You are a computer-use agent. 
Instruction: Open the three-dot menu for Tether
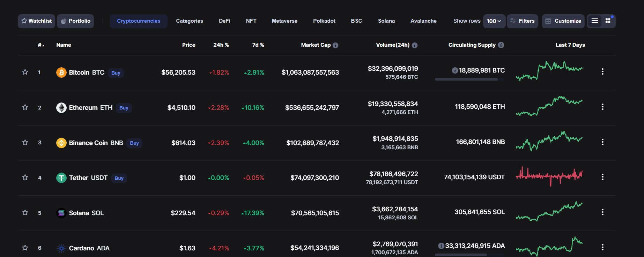click(x=602, y=177)
